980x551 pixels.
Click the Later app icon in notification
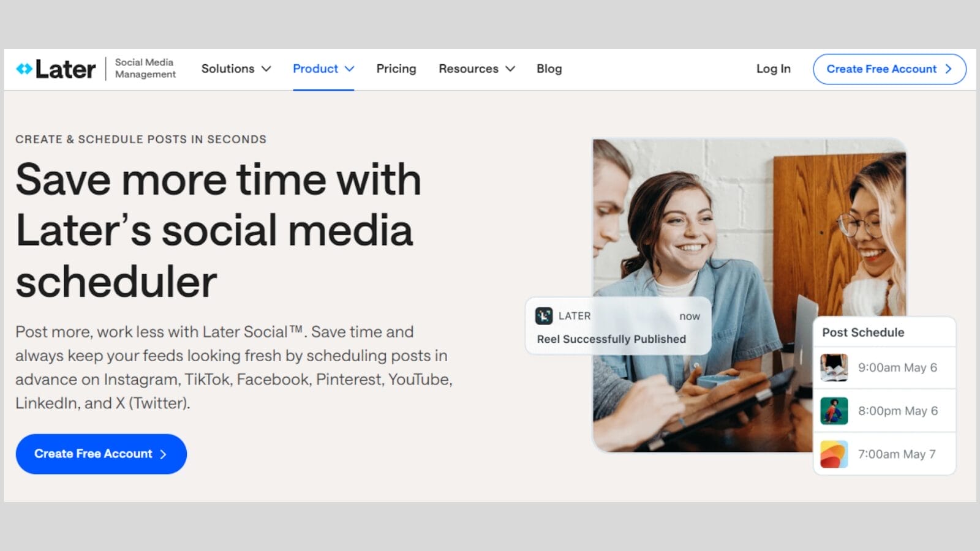(544, 316)
